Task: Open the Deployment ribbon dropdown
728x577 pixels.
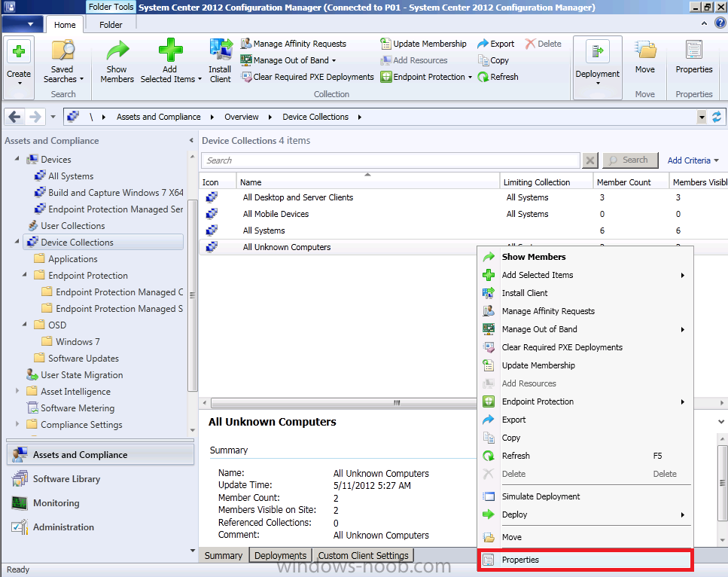Action: [598, 67]
